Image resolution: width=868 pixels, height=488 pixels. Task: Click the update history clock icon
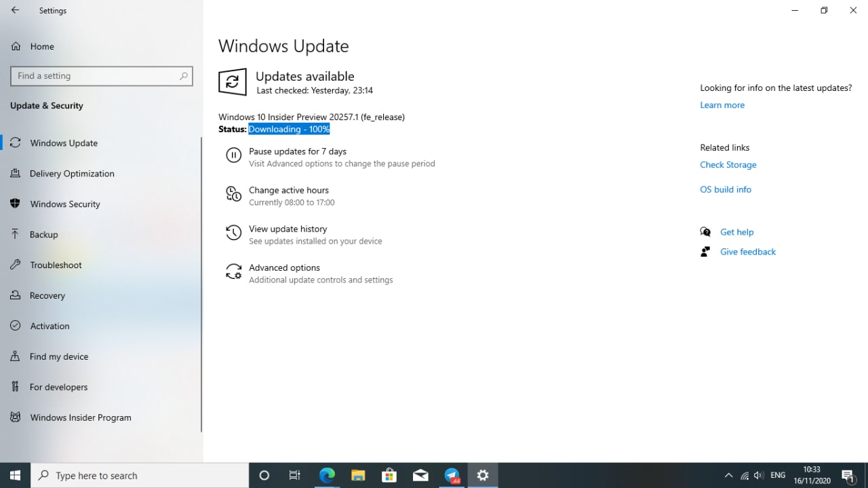(x=233, y=233)
